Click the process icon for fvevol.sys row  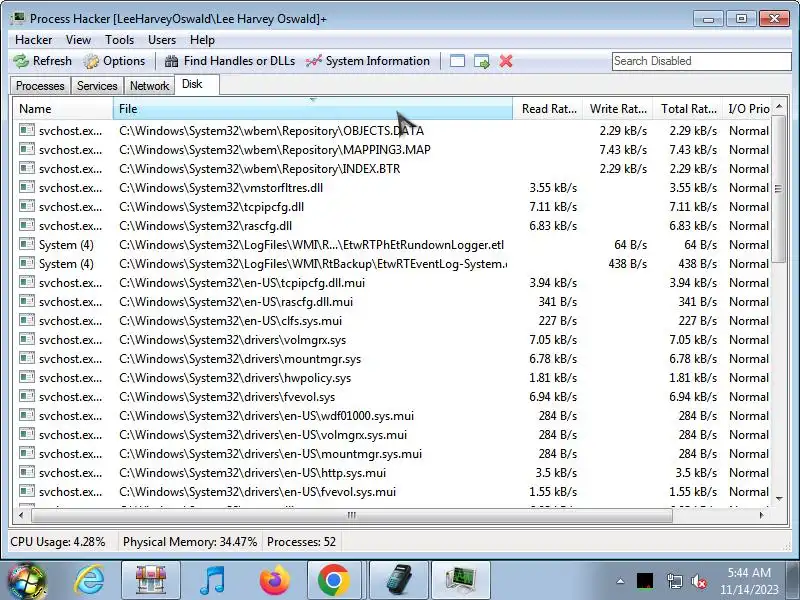27,396
